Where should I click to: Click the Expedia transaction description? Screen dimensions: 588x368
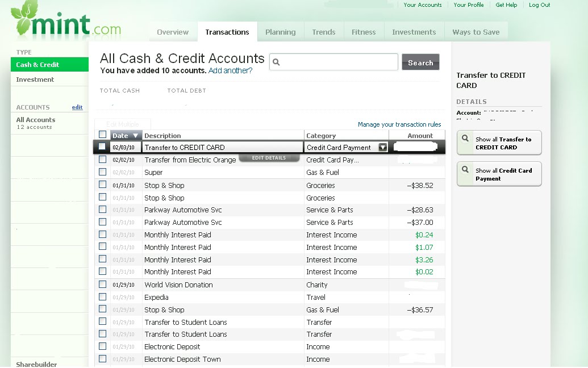pos(156,297)
